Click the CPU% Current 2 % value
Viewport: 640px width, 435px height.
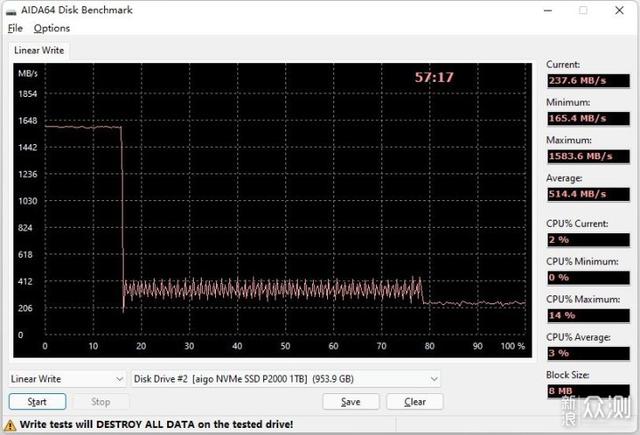point(588,240)
